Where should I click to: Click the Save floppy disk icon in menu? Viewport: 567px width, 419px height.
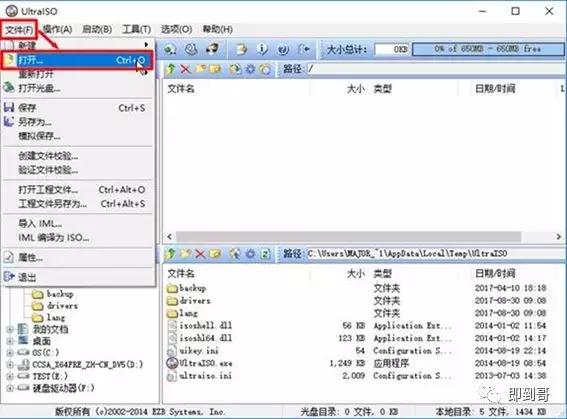click(9, 107)
